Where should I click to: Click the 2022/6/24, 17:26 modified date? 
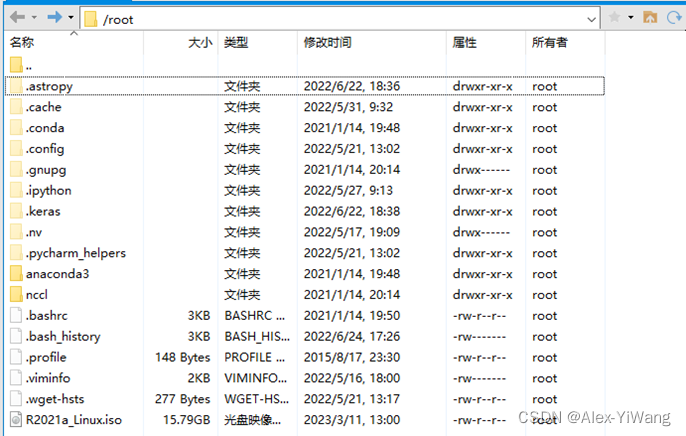point(352,337)
